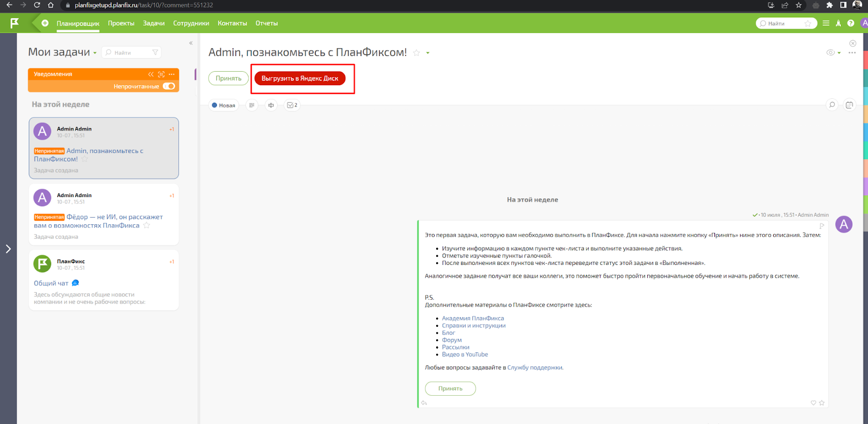Toggle the eye watch icon for task
This screenshot has height=424, width=868.
[x=830, y=53]
